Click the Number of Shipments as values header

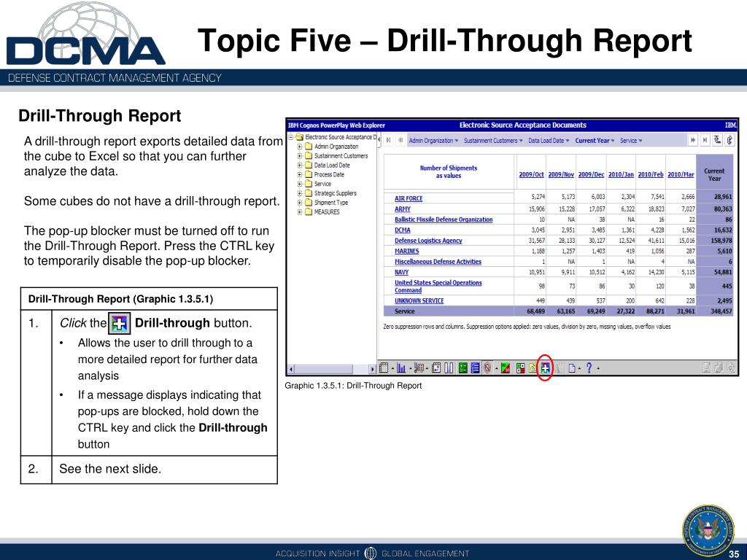pos(449,172)
